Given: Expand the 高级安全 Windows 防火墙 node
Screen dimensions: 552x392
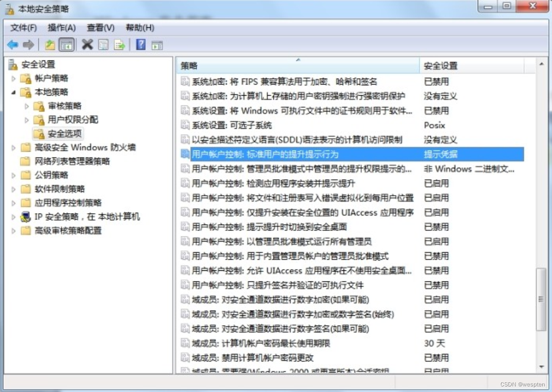Looking at the screenshot, I should (x=13, y=148).
